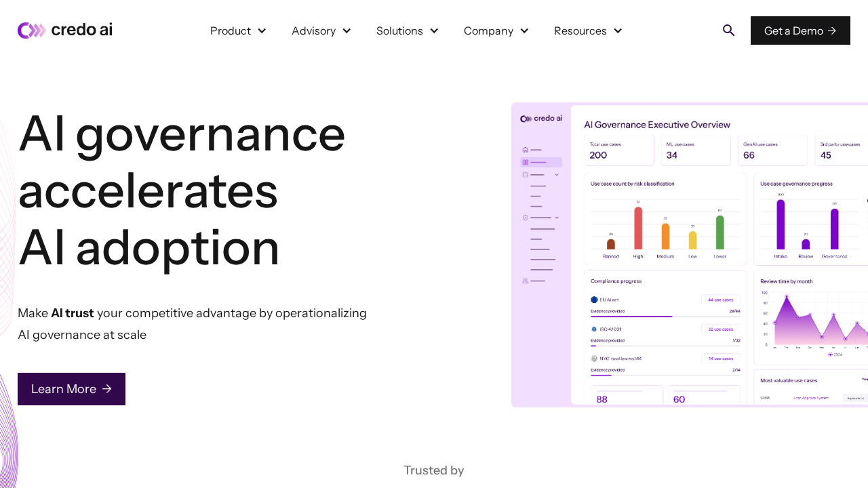Click the shield icon in dashboard sidebar
Image resolution: width=868 pixels, height=488 pixels.
pyautogui.click(x=526, y=218)
